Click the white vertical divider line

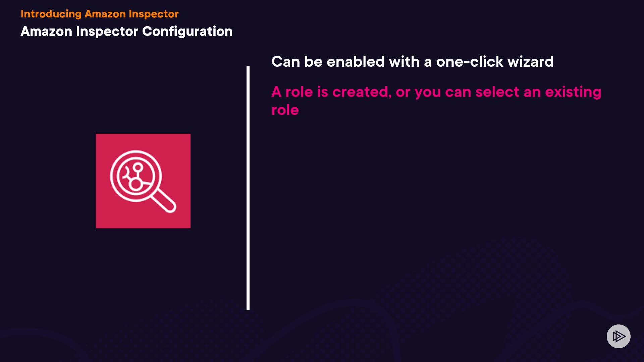click(x=248, y=188)
